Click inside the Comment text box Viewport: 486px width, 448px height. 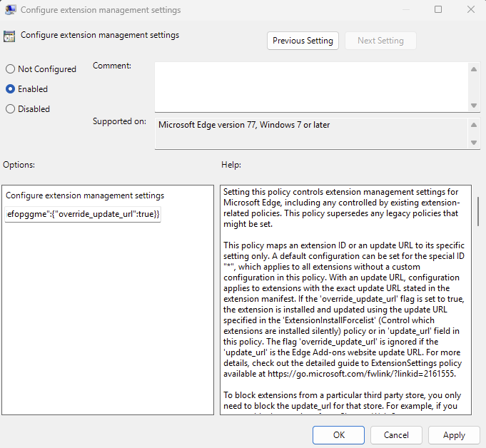[311, 87]
